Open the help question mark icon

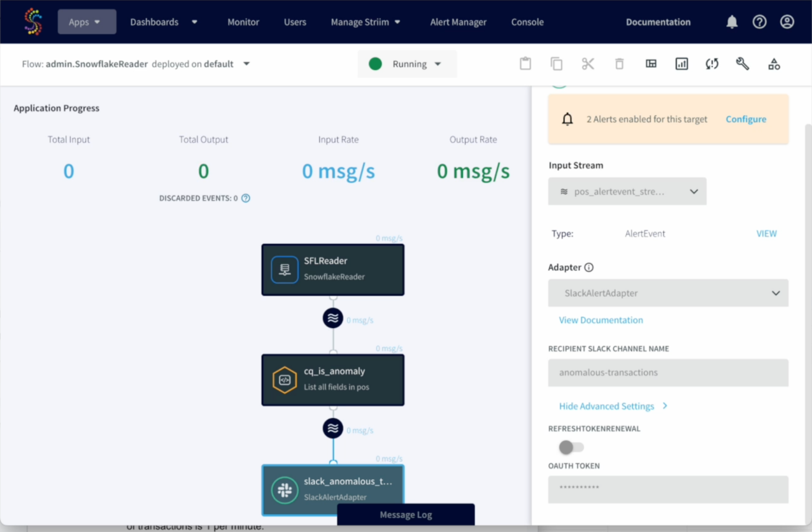(760, 22)
